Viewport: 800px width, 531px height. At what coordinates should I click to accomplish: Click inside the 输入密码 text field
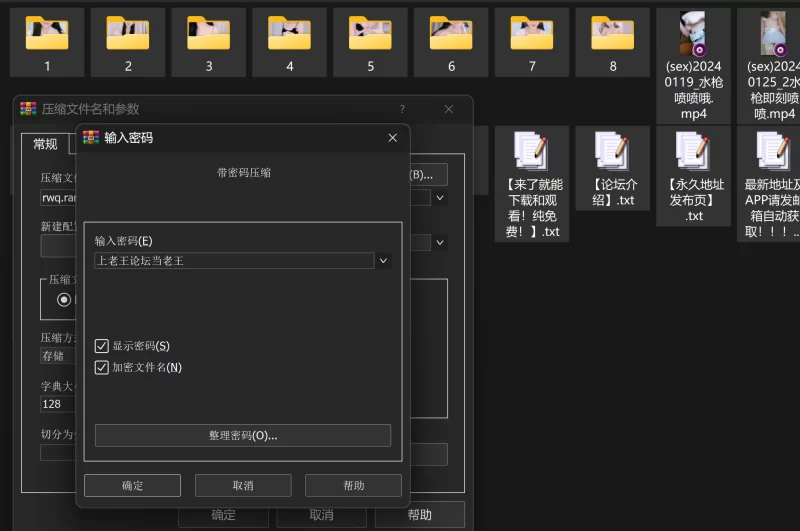tap(232, 261)
